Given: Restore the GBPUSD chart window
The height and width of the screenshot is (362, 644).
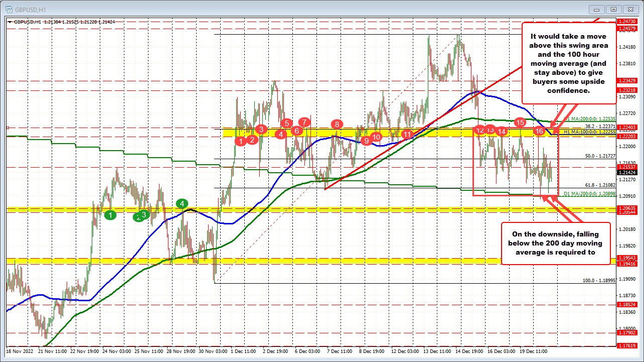Looking at the screenshot, I should point(613,9).
